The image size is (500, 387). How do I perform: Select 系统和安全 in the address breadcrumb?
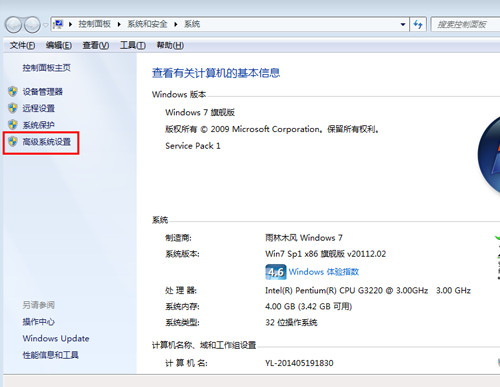(x=147, y=24)
